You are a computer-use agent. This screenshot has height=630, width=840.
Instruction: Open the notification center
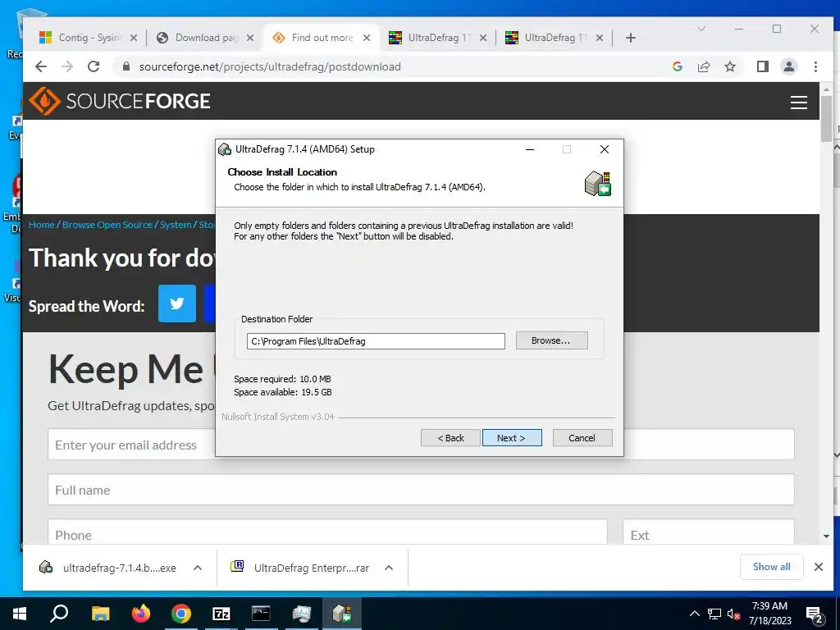pos(815,614)
